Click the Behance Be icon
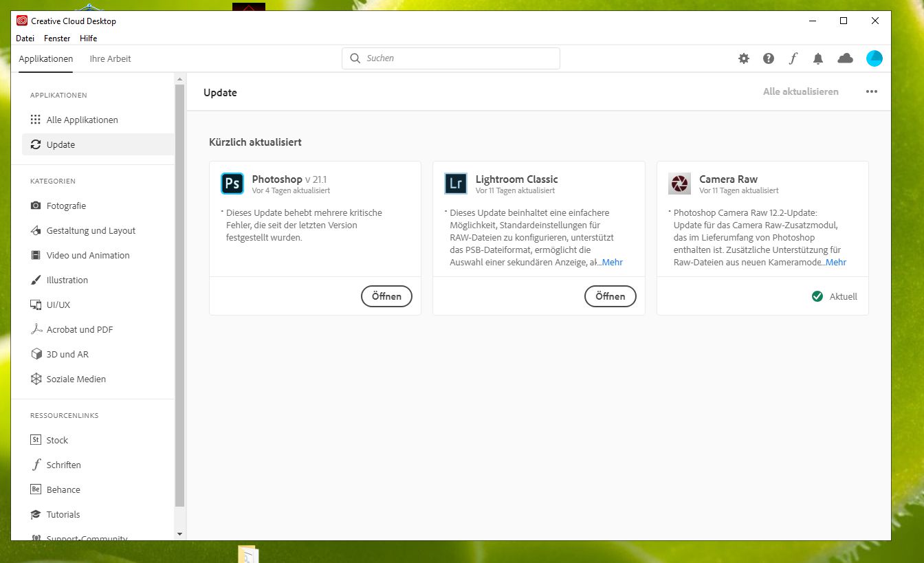 coord(36,489)
